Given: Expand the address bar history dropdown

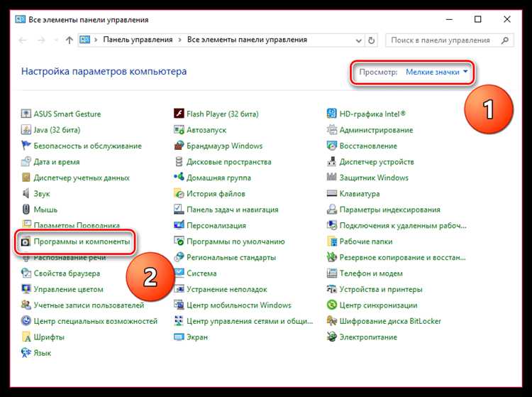Looking at the screenshot, I should coord(359,40).
